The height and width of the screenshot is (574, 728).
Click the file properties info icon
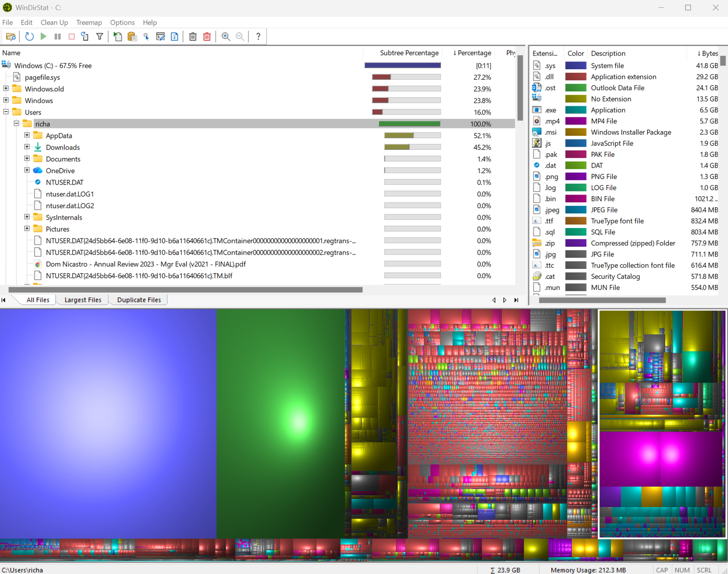[x=174, y=37]
